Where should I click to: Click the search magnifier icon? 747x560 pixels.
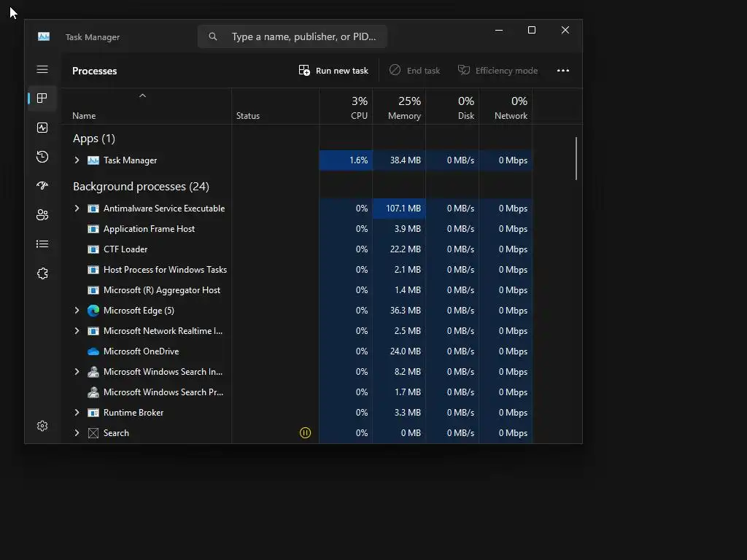(213, 36)
